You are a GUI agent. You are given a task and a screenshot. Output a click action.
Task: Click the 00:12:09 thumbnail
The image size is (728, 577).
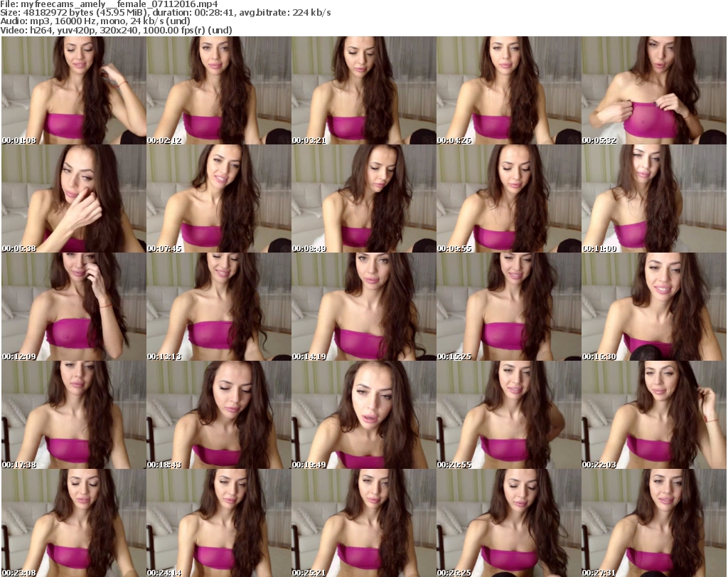point(73,307)
